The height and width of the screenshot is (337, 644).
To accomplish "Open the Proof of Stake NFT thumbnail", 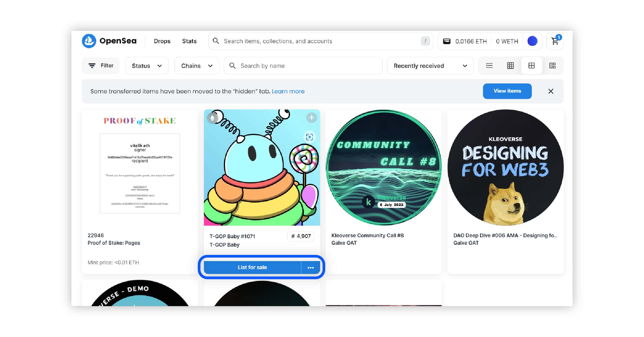I will (140, 167).
